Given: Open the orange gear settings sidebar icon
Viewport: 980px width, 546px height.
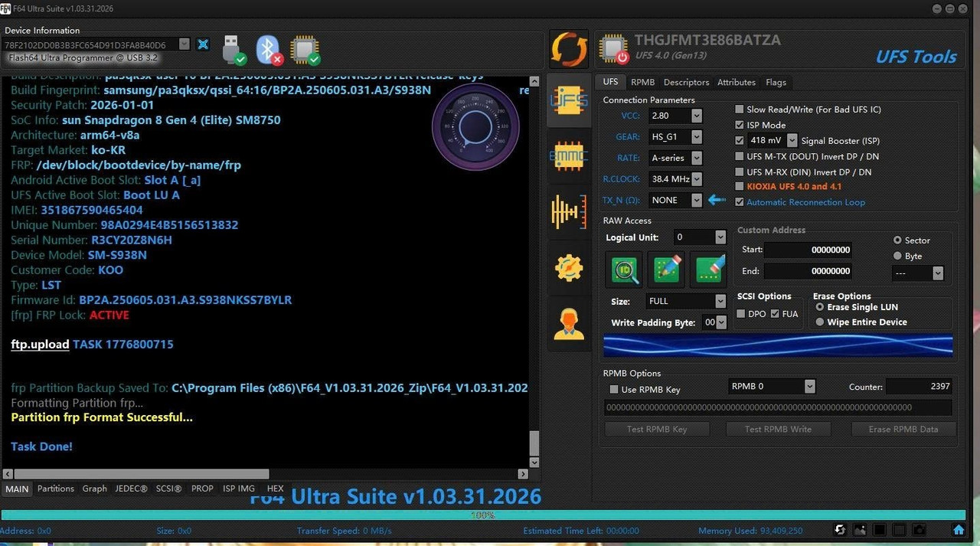Looking at the screenshot, I should (568, 268).
